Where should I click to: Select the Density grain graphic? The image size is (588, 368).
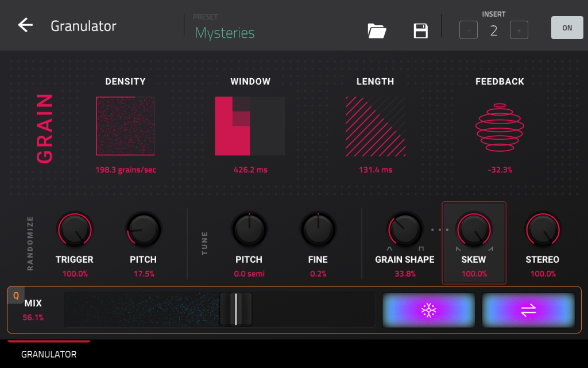(x=125, y=126)
